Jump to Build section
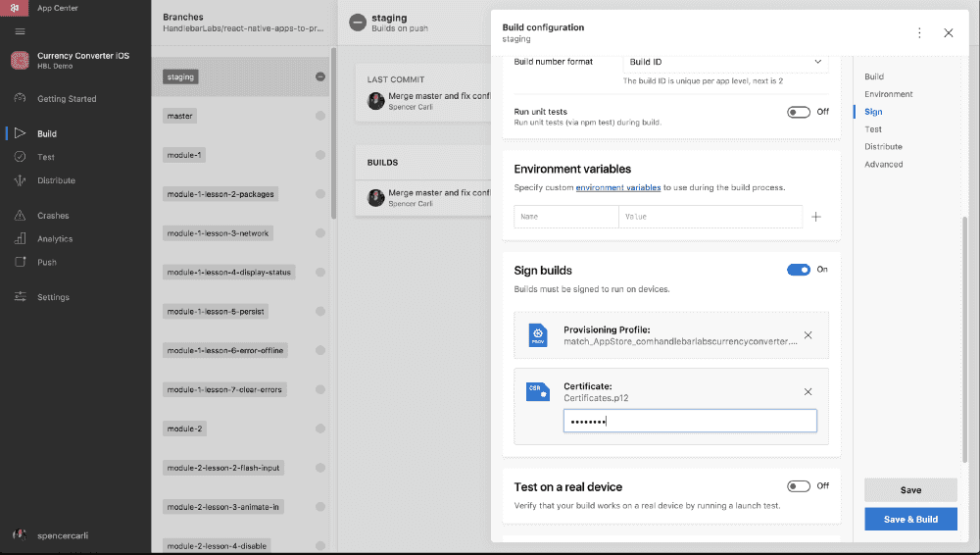The image size is (980, 555). [x=874, y=76]
